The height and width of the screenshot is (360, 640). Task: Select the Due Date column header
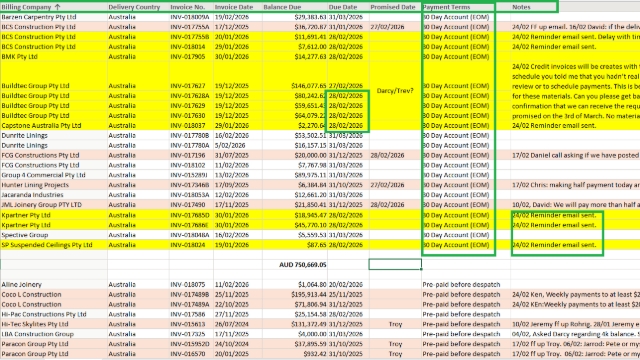pyautogui.click(x=348, y=7)
